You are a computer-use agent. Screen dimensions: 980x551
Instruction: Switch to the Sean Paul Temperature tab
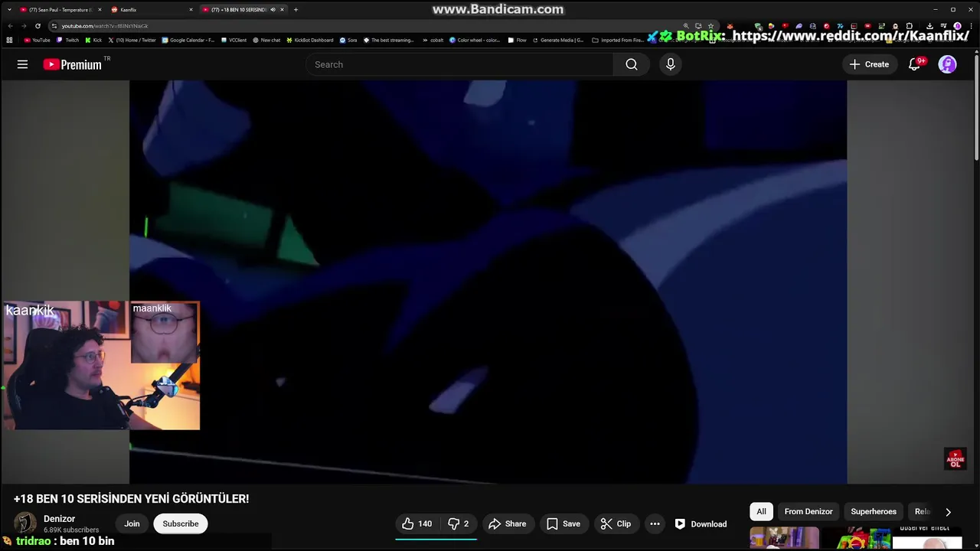tap(60, 9)
